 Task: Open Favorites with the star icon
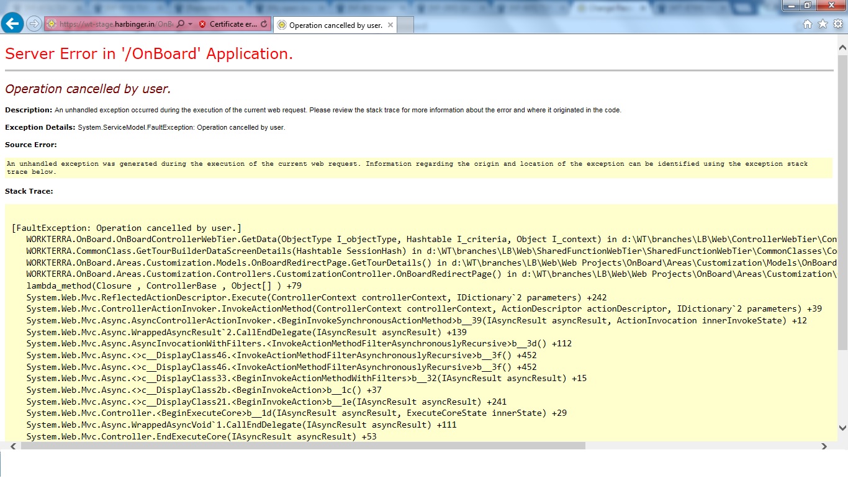823,24
